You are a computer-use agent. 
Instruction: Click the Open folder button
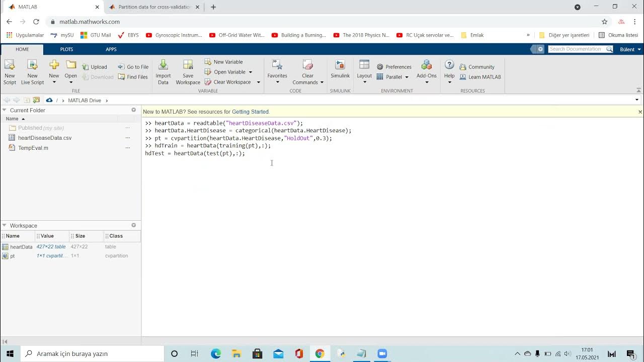(x=71, y=72)
